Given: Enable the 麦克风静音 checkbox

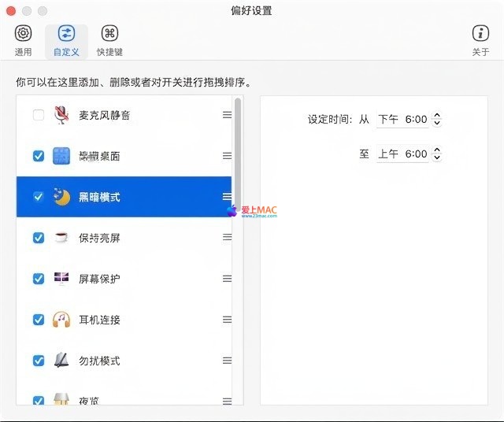Looking at the screenshot, I should point(38,115).
